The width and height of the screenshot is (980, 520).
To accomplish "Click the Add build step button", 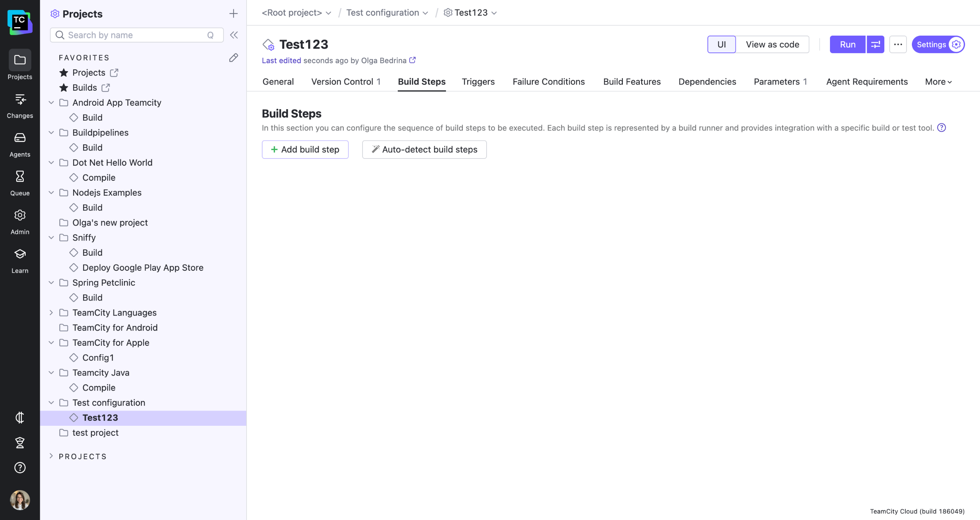I will 305,149.
